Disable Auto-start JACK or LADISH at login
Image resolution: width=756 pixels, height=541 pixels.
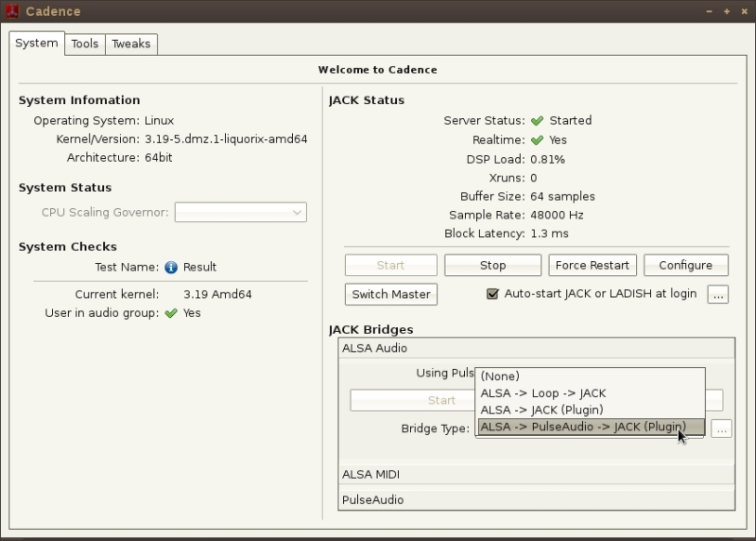[492, 294]
